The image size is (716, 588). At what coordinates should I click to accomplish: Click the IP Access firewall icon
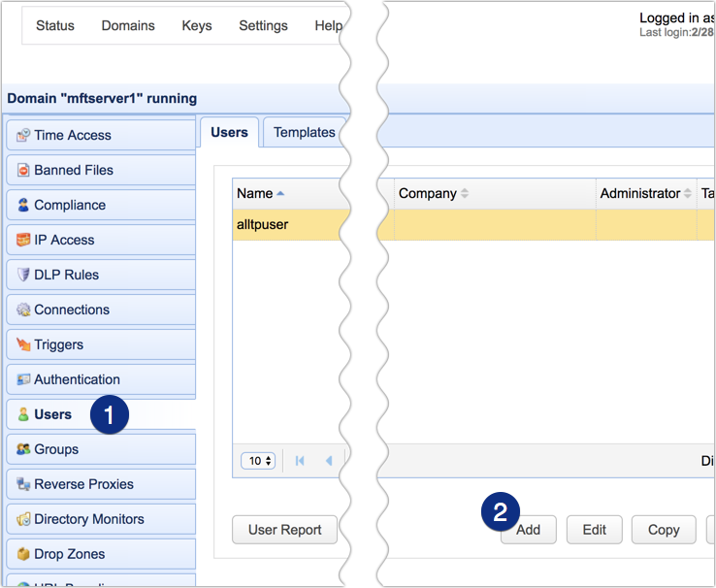(23, 241)
